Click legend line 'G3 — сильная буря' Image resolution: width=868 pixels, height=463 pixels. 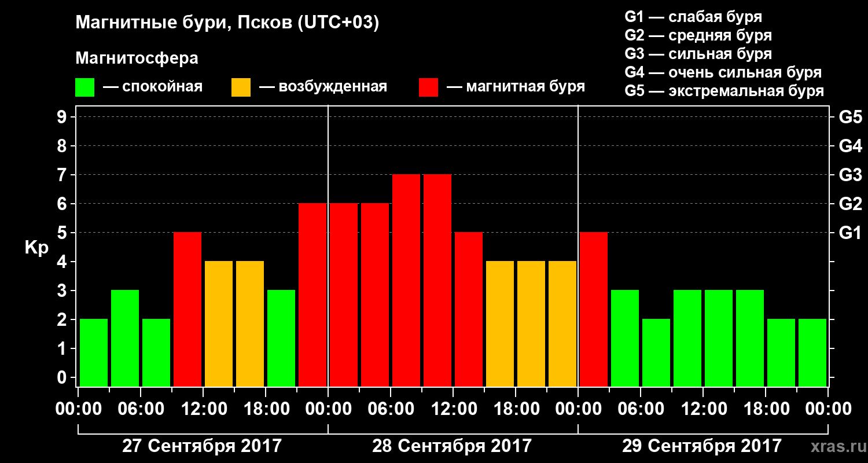click(698, 54)
